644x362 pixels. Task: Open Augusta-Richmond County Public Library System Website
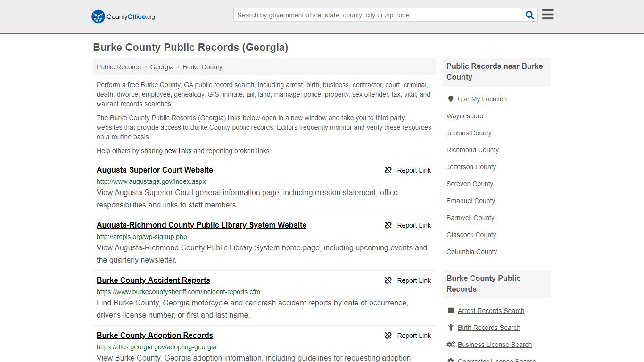click(x=201, y=225)
